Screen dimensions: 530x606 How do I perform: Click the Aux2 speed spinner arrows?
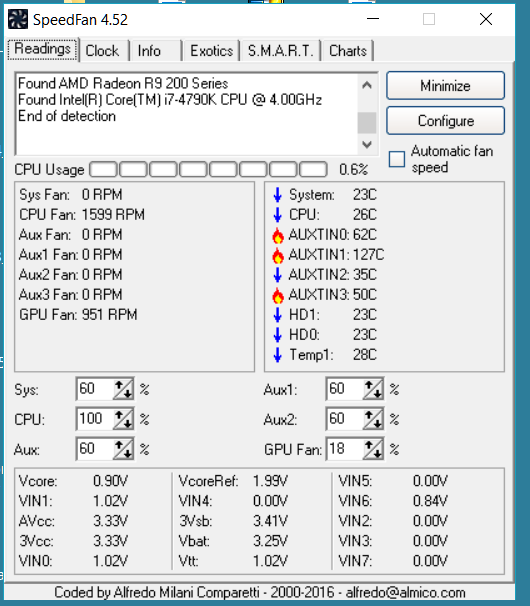pyautogui.click(x=373, y=419)
